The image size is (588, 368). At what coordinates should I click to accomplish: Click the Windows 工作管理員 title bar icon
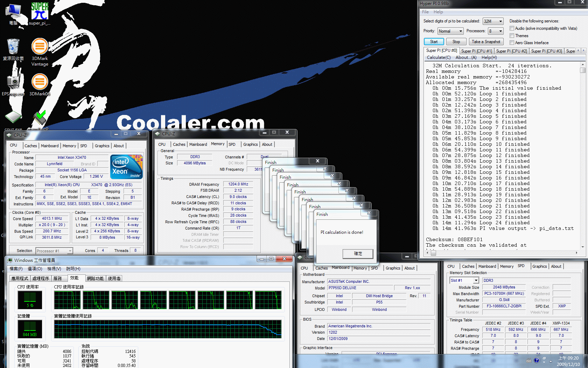click(x=9, y=260)
